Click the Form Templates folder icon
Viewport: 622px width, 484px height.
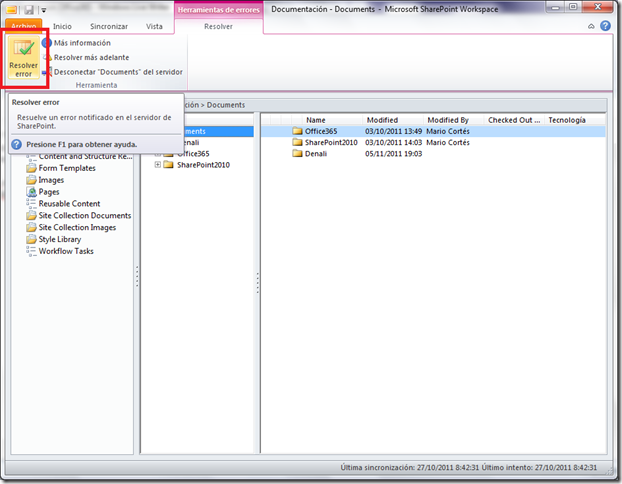tap(31, 168)
